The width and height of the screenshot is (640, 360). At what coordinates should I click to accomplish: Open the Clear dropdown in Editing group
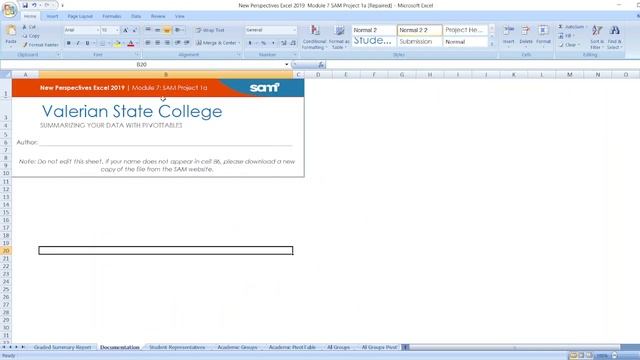(x=569, y=45)
